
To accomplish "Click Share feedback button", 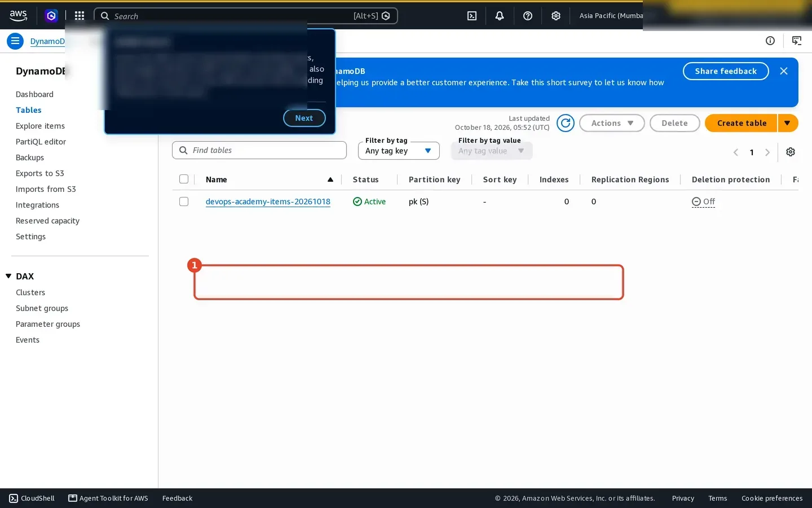I will [726, 71].
